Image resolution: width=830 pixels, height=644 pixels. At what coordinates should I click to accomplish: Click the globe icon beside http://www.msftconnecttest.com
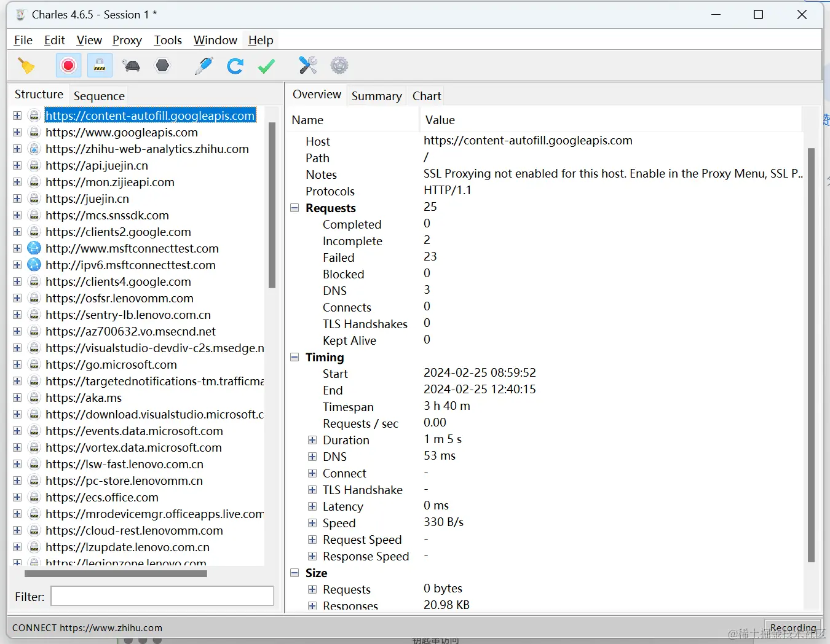pyautogui.click(x=34, y=248)
